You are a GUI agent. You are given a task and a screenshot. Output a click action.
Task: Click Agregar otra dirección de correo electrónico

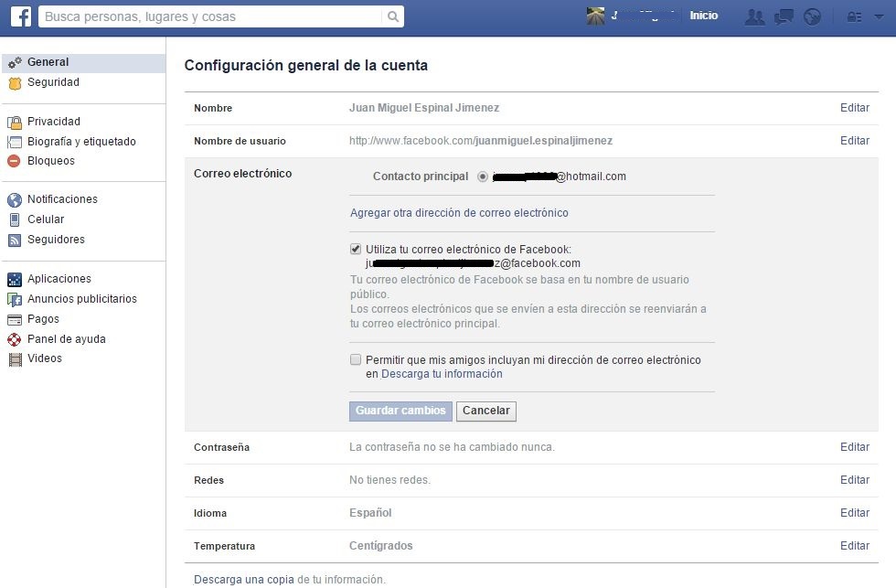pyautogui.click(x=459, y=213)
